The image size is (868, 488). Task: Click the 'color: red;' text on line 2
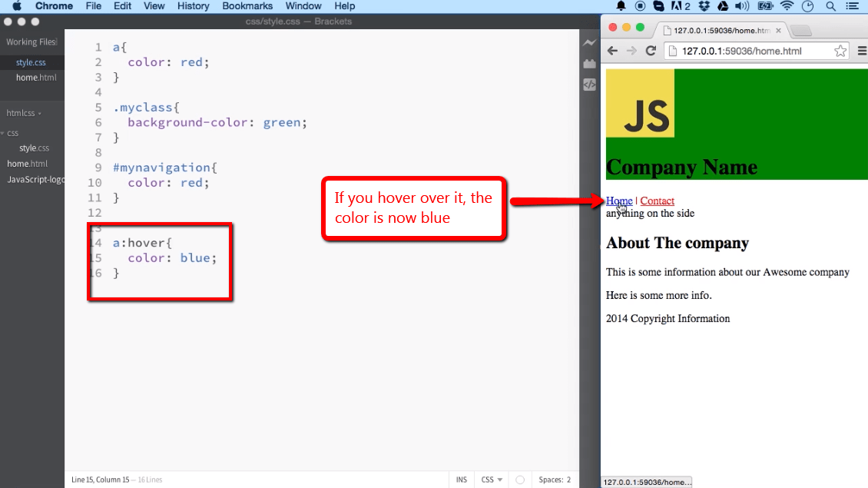pyautogui.click(x=168, y=62)
